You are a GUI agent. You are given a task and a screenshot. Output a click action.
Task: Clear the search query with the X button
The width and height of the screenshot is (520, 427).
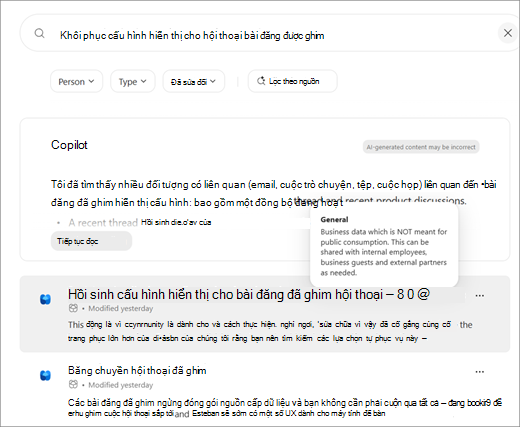pyautogui.click(x=508, y=33)
